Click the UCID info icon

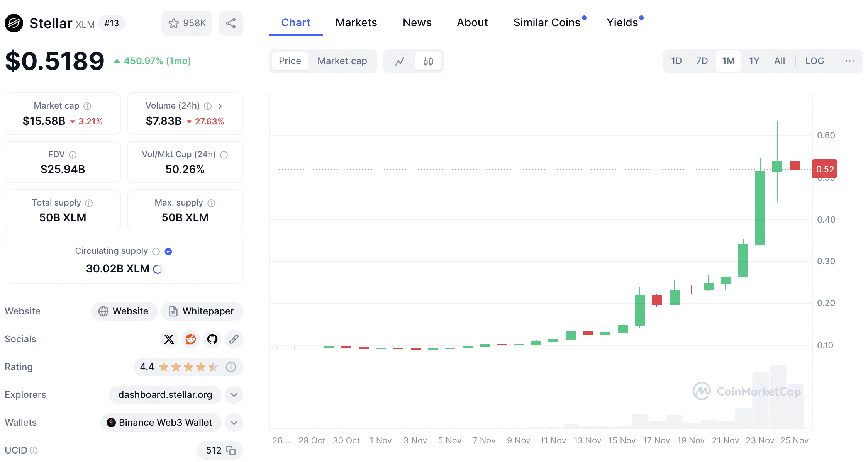(34, 450)
